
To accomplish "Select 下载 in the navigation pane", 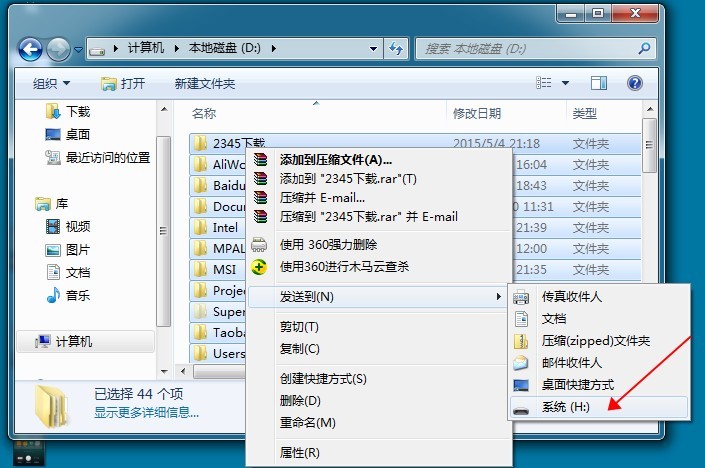I will click(x=67, y=111).
